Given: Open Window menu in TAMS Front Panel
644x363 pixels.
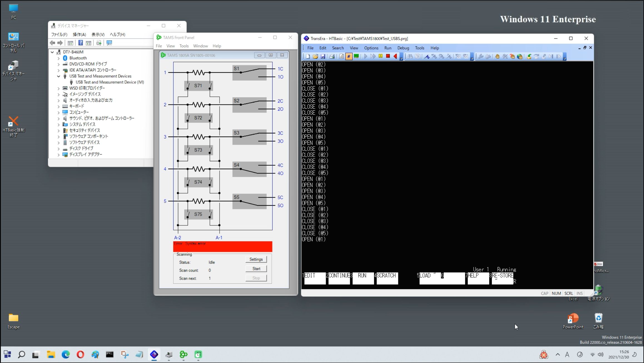Looking at the screenshot, I should point(200,46).
